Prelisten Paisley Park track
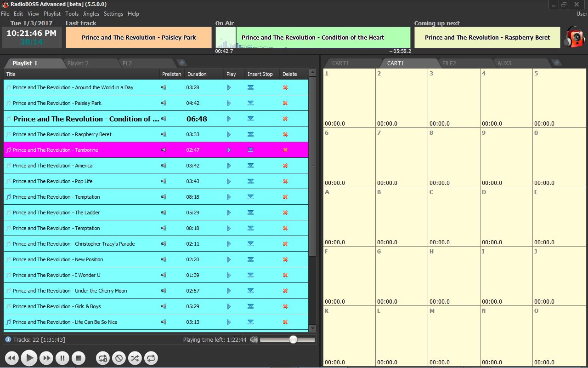The image size is (588, 368). [x=164, y=103]
